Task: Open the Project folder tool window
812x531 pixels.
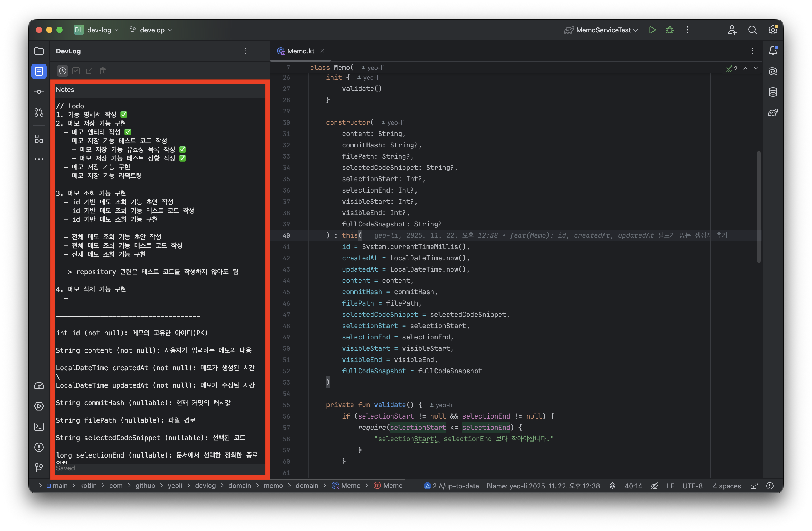Action: (x=39, y=51)
